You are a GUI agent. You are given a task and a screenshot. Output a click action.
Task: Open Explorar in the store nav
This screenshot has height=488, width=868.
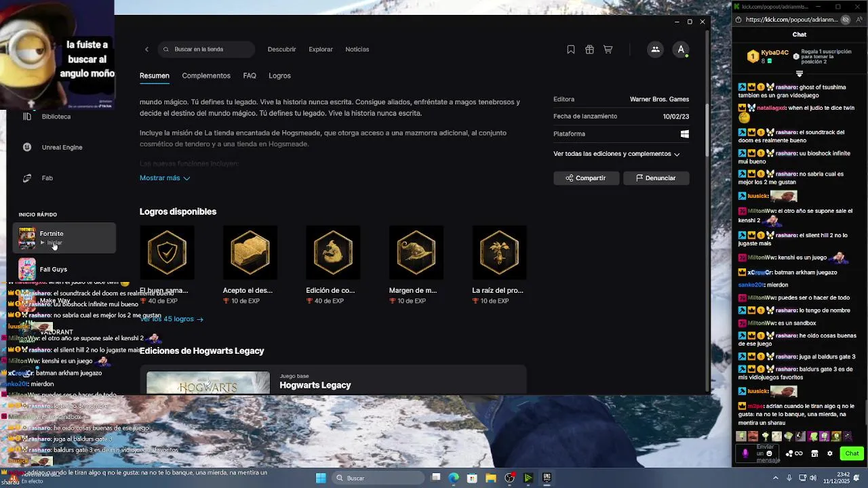pos(321,49)
